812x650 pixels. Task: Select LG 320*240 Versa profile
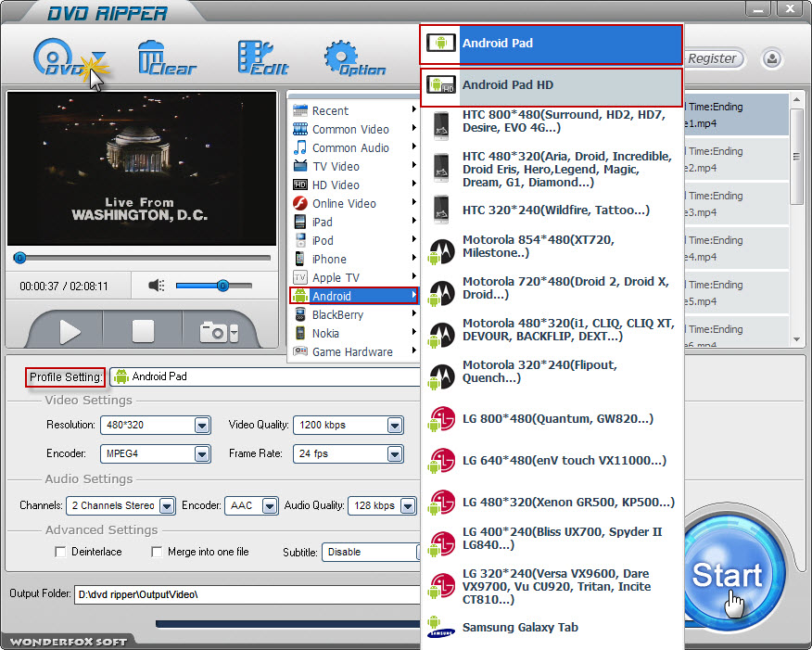click(x=551, y=586)
